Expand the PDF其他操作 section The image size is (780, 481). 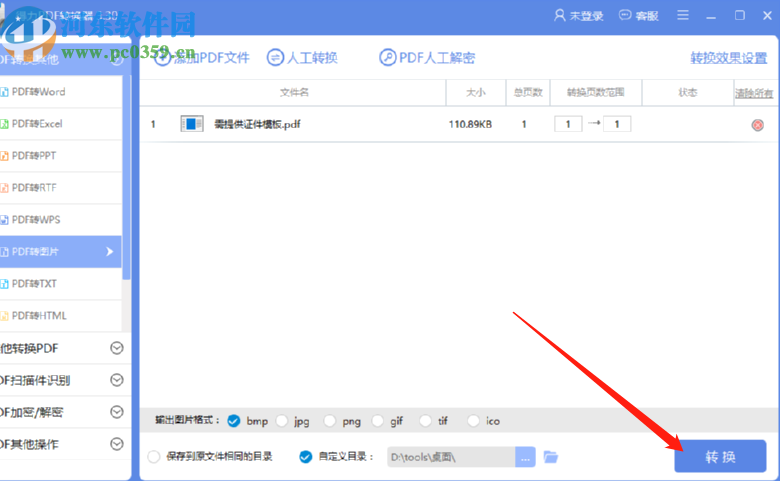coord(116,444)
